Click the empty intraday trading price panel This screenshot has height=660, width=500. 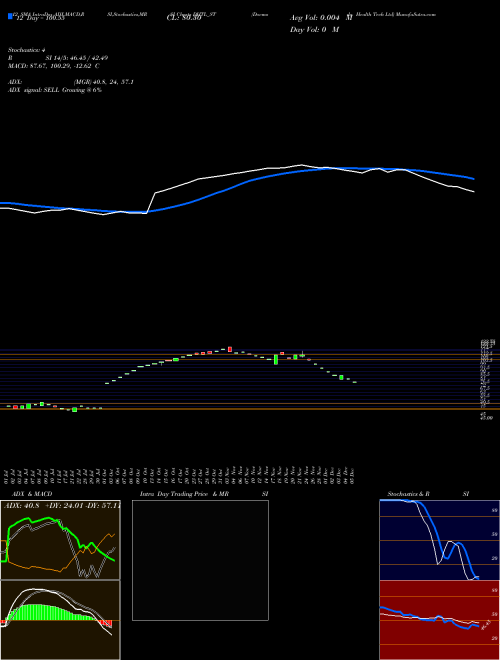tap(200, 560)
